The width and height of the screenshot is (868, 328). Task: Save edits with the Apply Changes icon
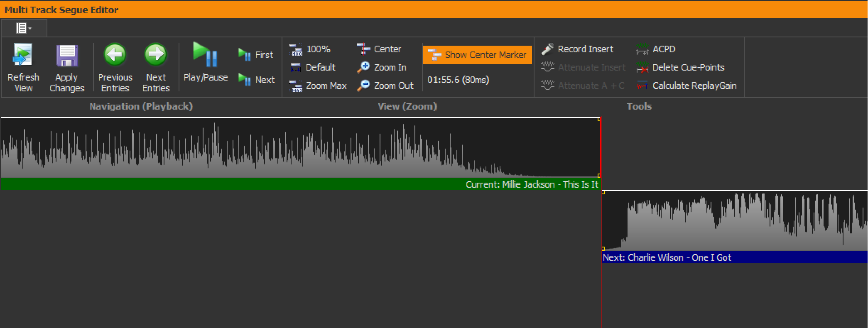[67, 56]
